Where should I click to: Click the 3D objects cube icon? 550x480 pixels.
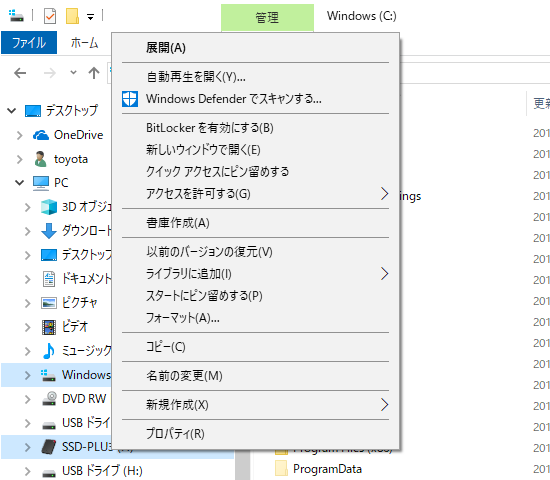click(x=49, y=207)
